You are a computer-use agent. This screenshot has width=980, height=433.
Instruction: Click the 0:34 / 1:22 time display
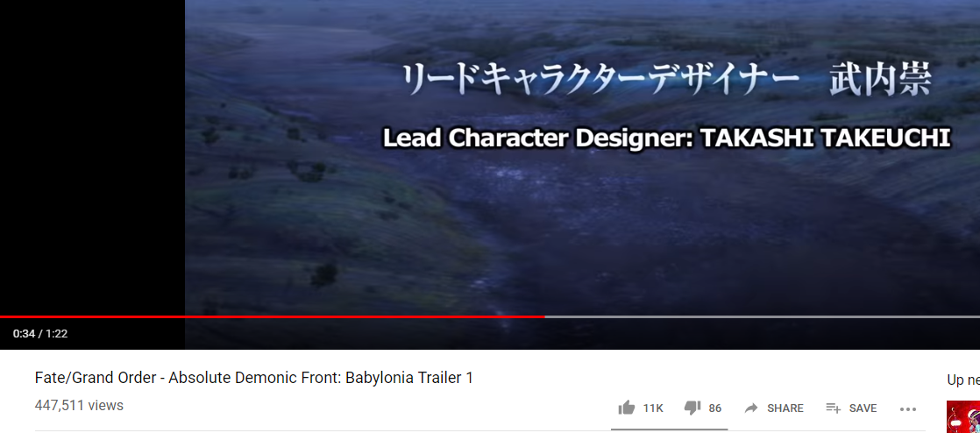pyautogui.click(x=40, y=334)
